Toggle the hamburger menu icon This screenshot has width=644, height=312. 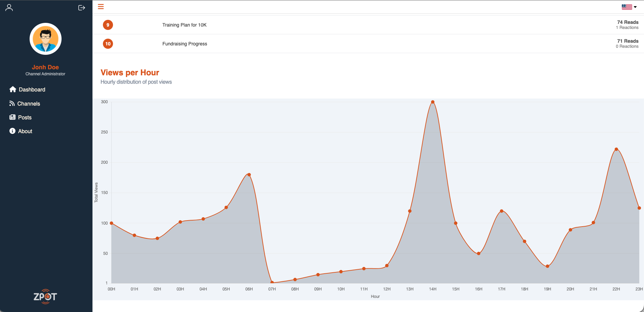pos(101,6)
